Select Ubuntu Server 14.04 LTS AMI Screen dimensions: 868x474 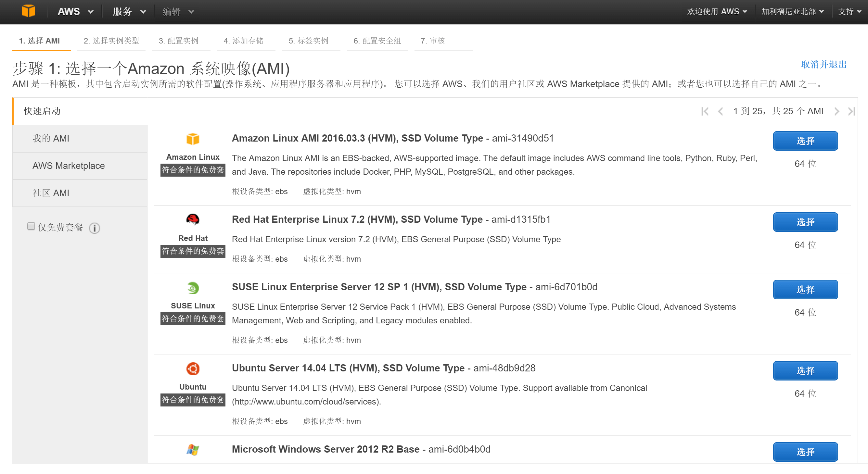point(805,371)
